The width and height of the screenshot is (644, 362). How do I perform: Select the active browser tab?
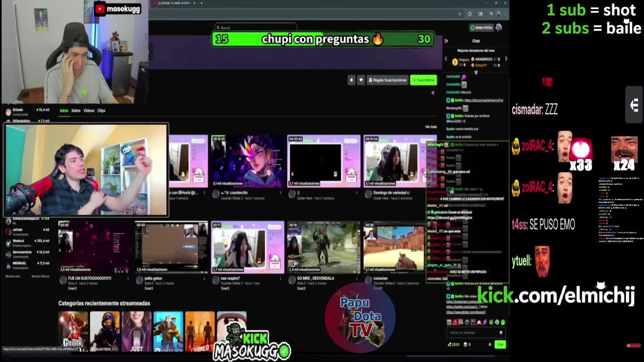(x=175, y=3)
